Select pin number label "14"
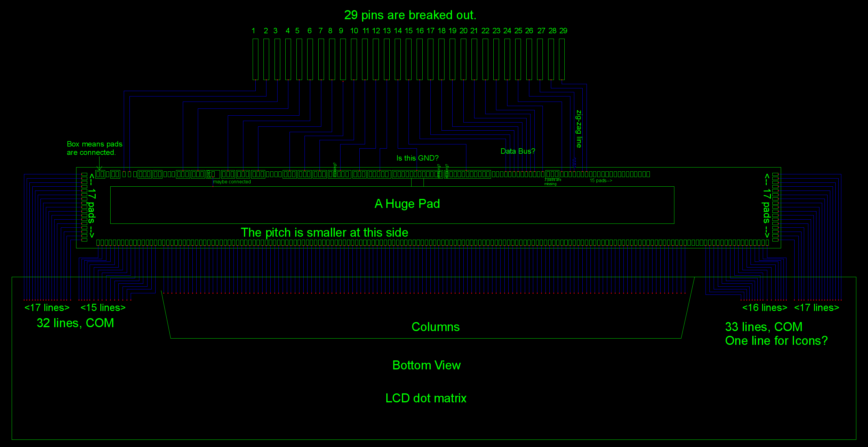 tap(398, 31)
